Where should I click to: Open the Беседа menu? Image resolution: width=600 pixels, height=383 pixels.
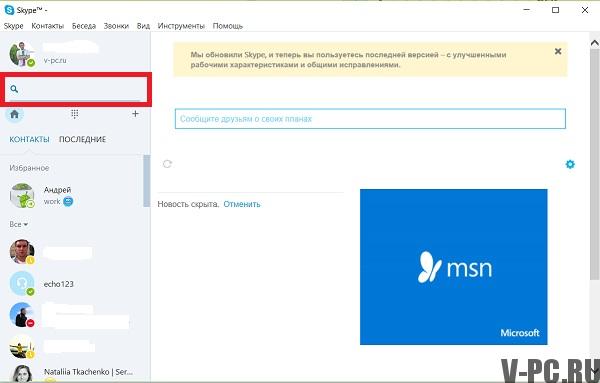pos(84,26)
